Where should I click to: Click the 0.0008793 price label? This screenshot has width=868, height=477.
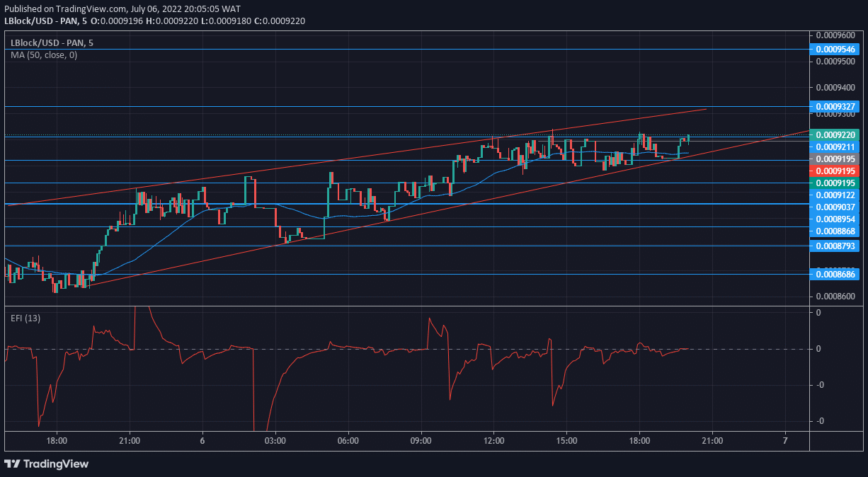point(835,246)
